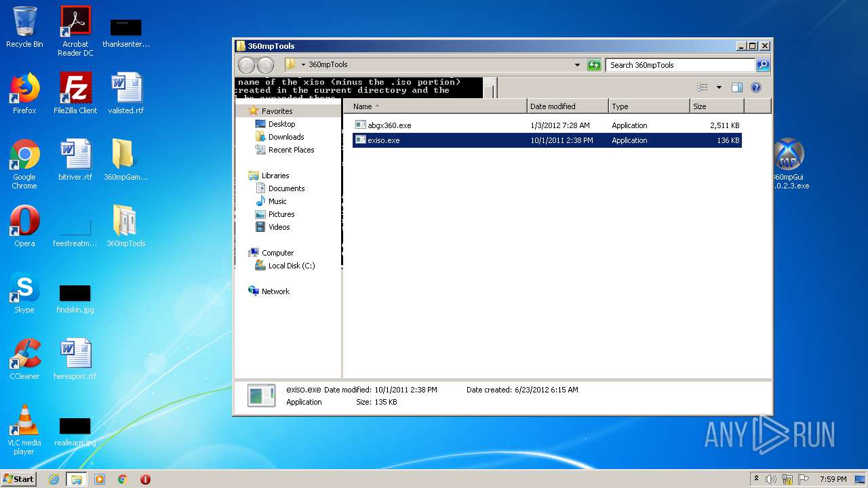Select Libraries in navigation pane
The image size is (868, 488).
click(275, 176)
